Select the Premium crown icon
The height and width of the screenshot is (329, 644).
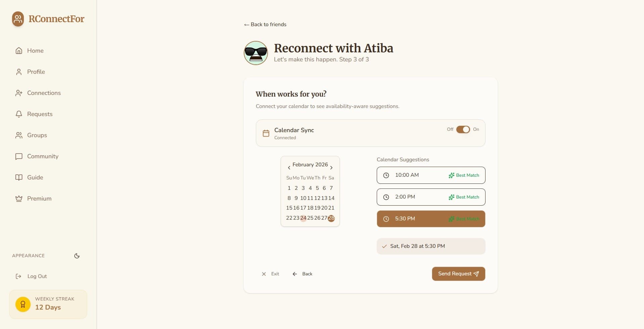19,198
